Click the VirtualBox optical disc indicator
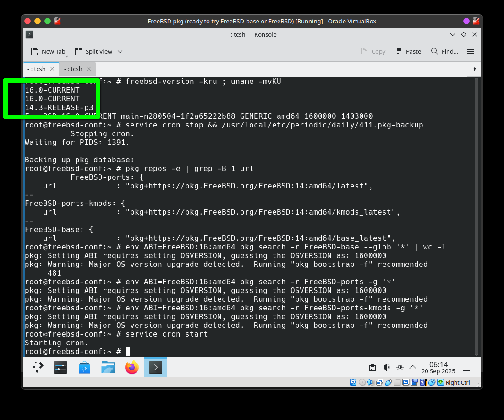 click(x=362, y=382)
